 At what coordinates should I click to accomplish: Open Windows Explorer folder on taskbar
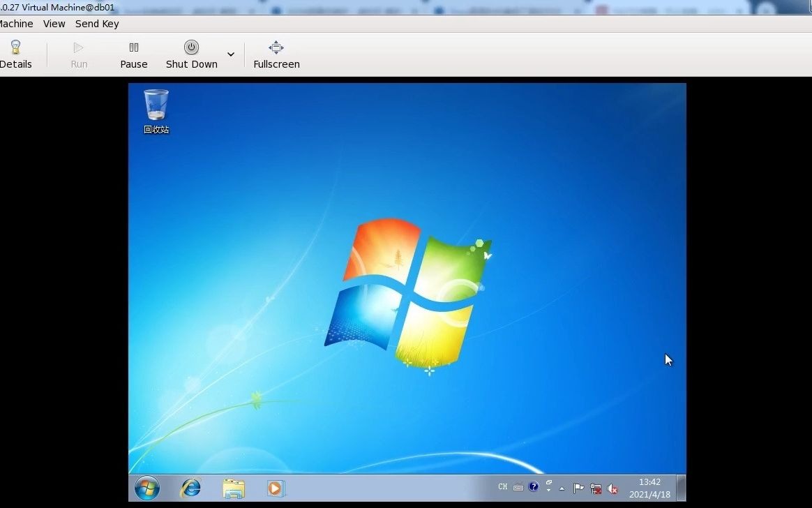point(234,488)
